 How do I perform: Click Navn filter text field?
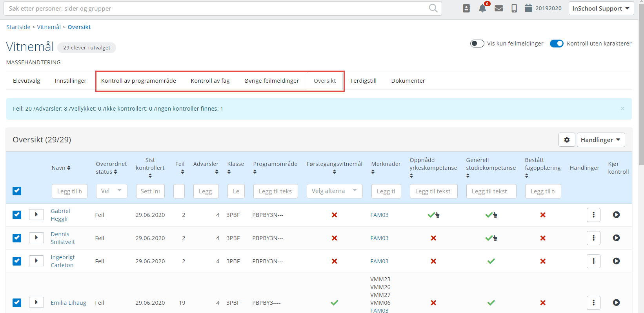pyautogui.click(x=69, y=191)
